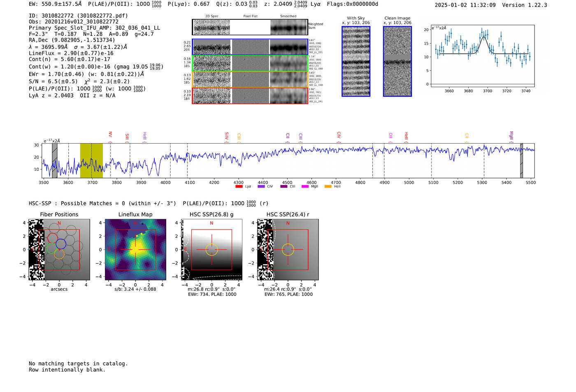Click the Flags:0x0000000d text

[353, 4]
